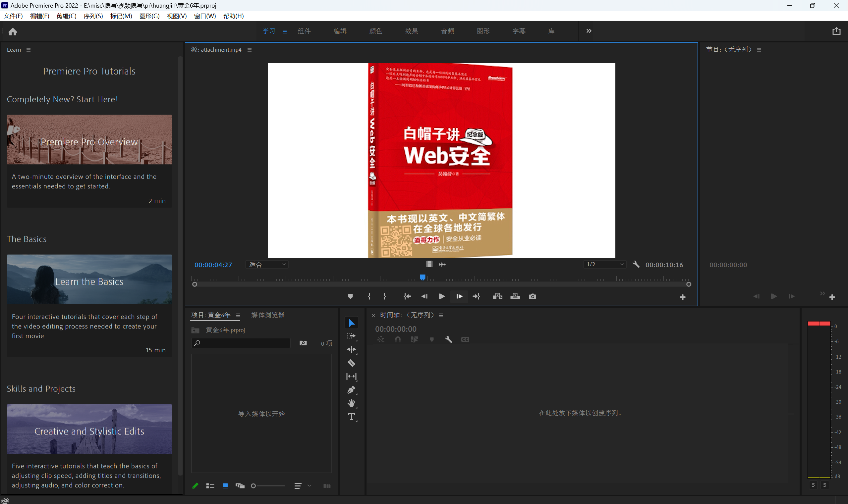Open Program monitor panel menu
The width and height of the screenshot is (848, 504).
(x=759, y=50)
